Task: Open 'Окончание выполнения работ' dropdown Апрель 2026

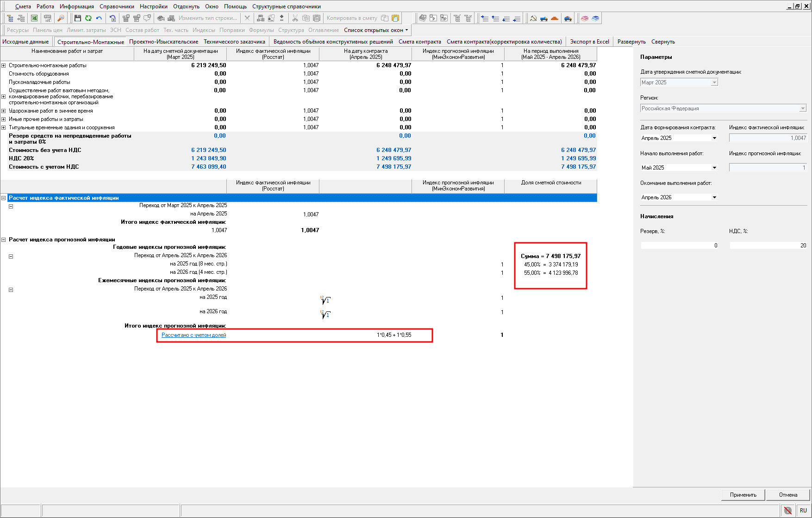Action: pyautogui.click(x=714, y=197)
